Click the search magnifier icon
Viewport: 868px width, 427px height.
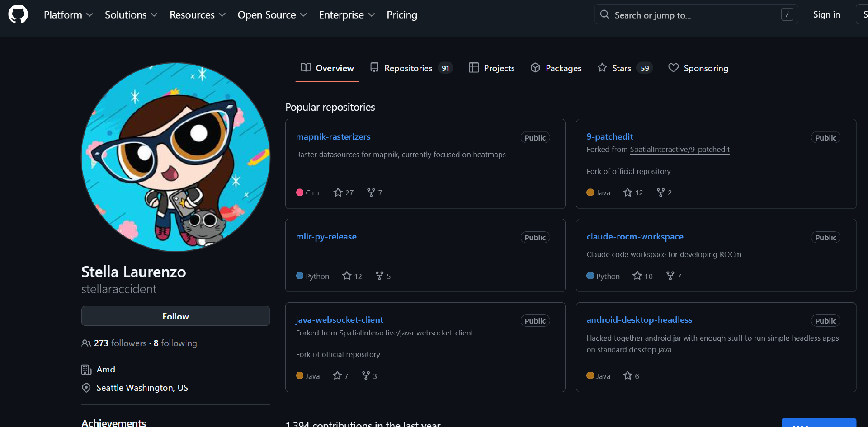[604, 14]
